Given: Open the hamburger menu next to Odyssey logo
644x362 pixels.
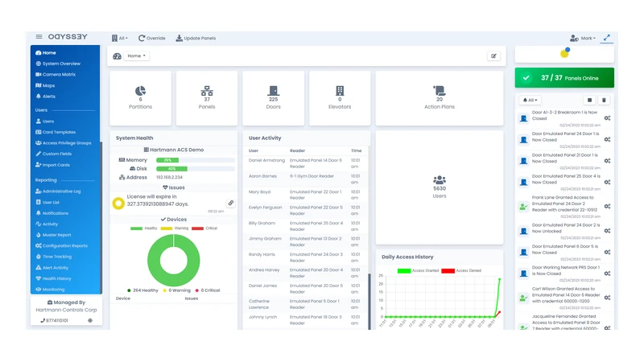Looking at the screenshot, I should pos(39,36).
